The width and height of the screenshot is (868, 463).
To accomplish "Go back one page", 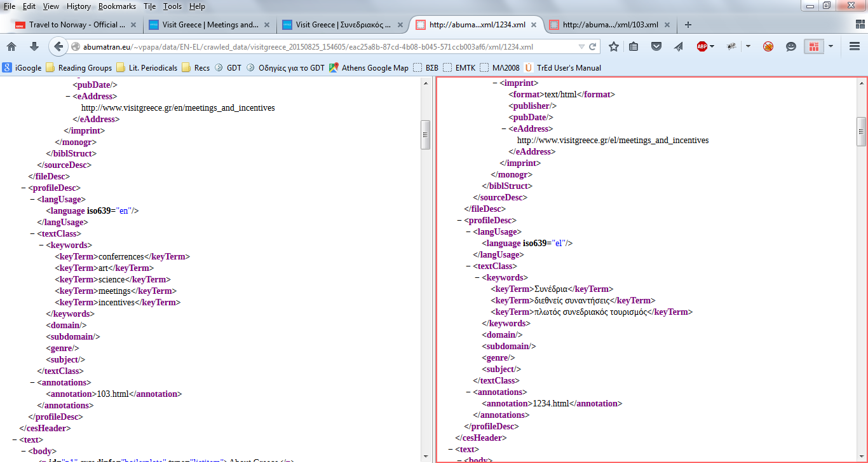I will (x=58, y=46).
